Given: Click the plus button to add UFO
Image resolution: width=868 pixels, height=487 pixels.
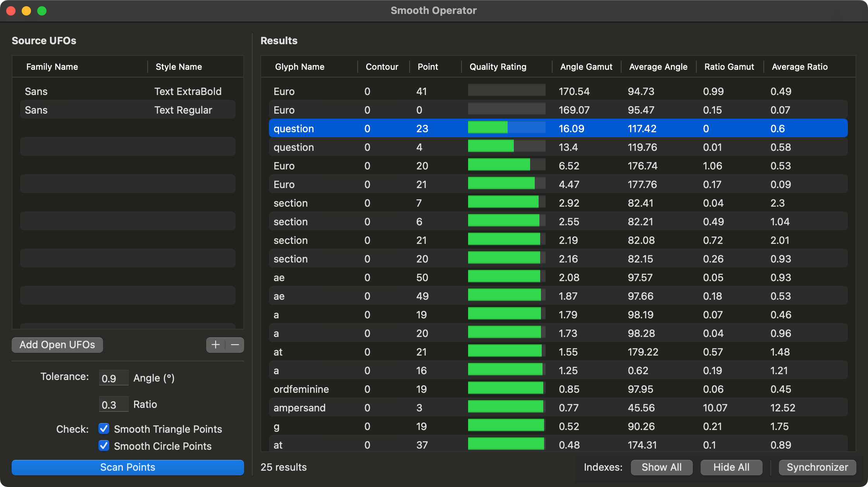Looking at the screenshot, I should pos(215,345).
